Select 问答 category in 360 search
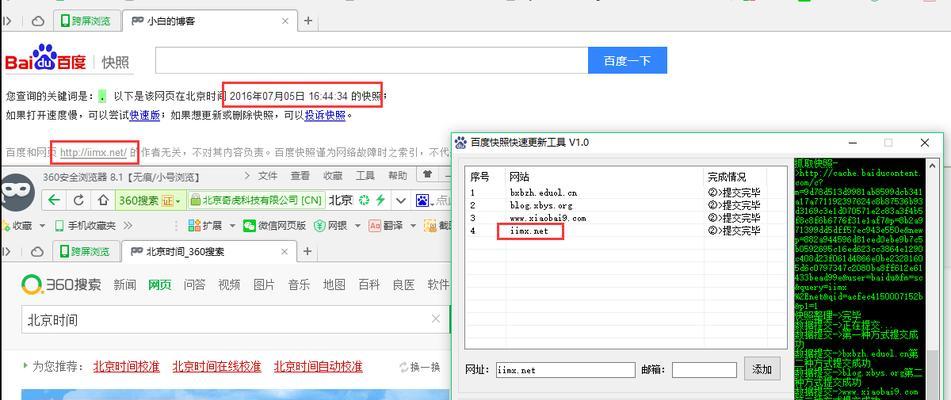 (194, 285)
